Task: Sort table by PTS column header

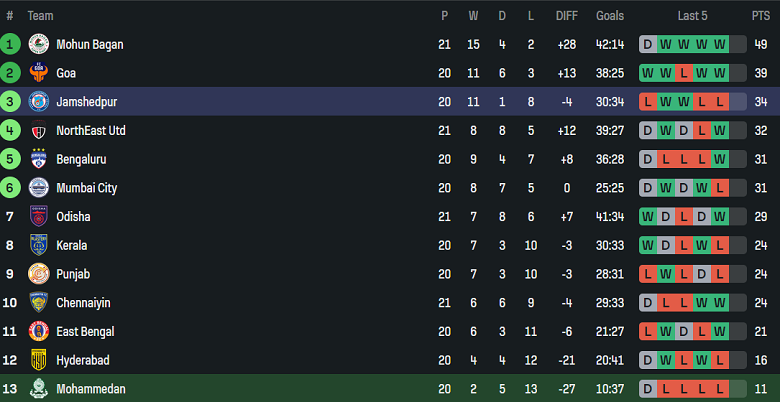Action: (x=761, y=16)
